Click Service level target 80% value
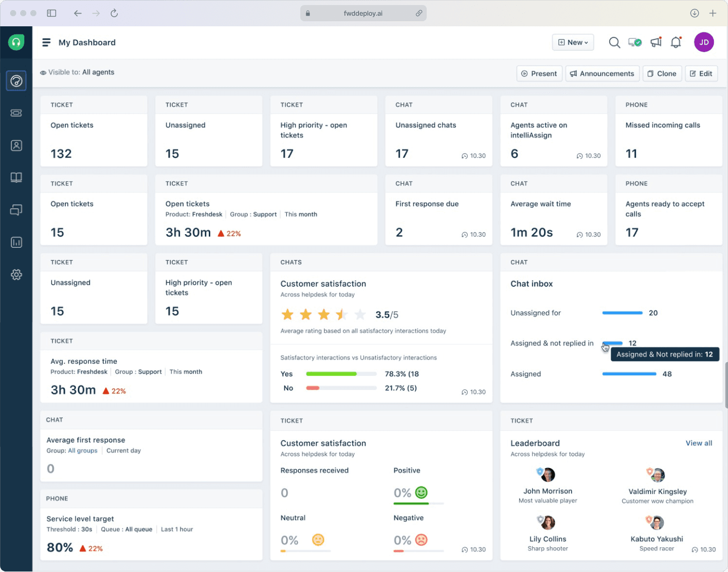 (60, 548)
